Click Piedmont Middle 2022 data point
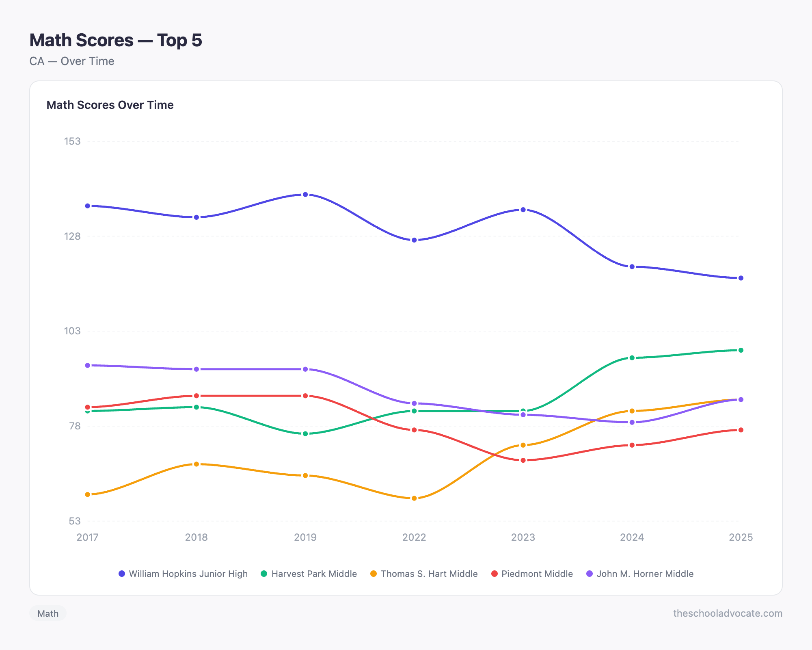812x650 pixels. click(x=414, y=430)
